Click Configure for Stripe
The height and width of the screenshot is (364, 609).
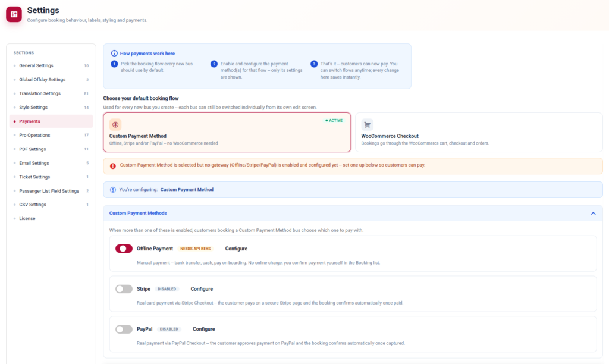click(x=202, y=289)
